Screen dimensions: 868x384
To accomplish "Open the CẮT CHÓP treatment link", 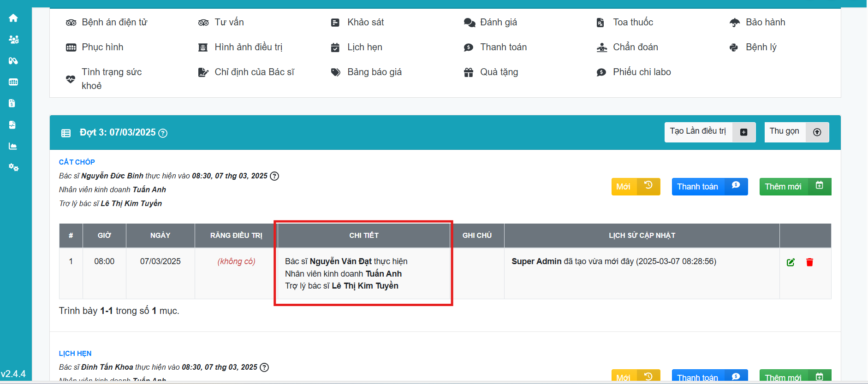I will pyautogui.click(x=77, y=162).
